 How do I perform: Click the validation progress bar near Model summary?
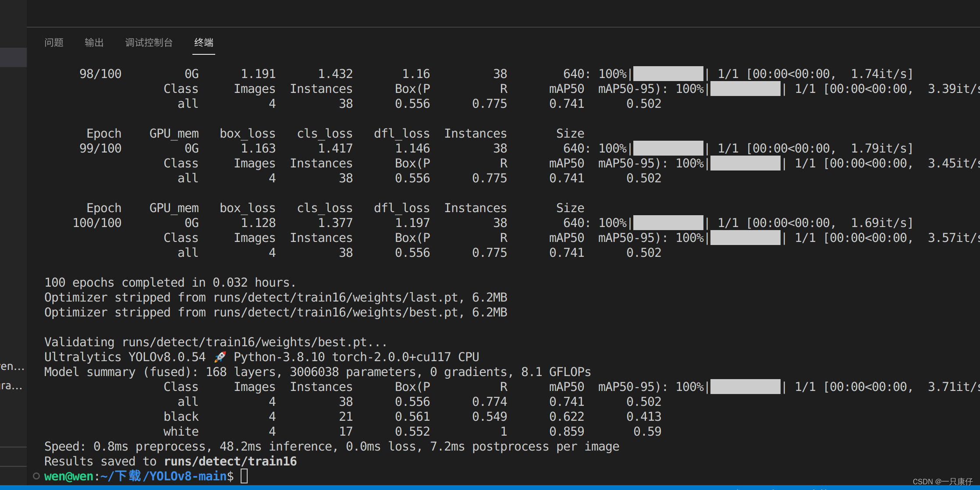click(x=745, y=386)
